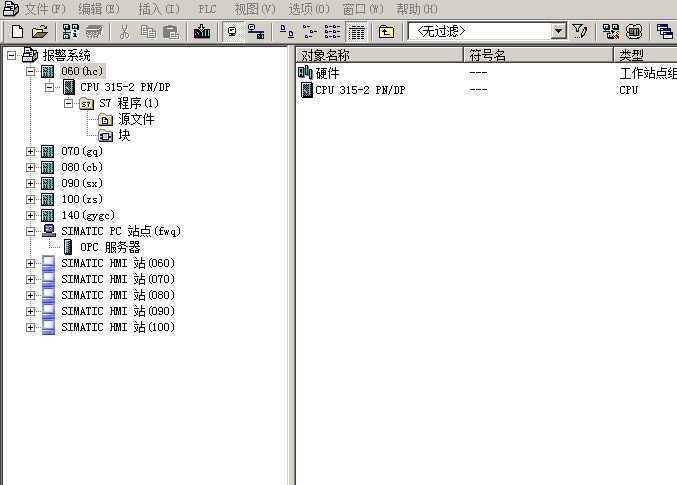Click the Up One Level folder icon
Screen dimensions: 677x485
pyautogui.click(x=386, y=32)
